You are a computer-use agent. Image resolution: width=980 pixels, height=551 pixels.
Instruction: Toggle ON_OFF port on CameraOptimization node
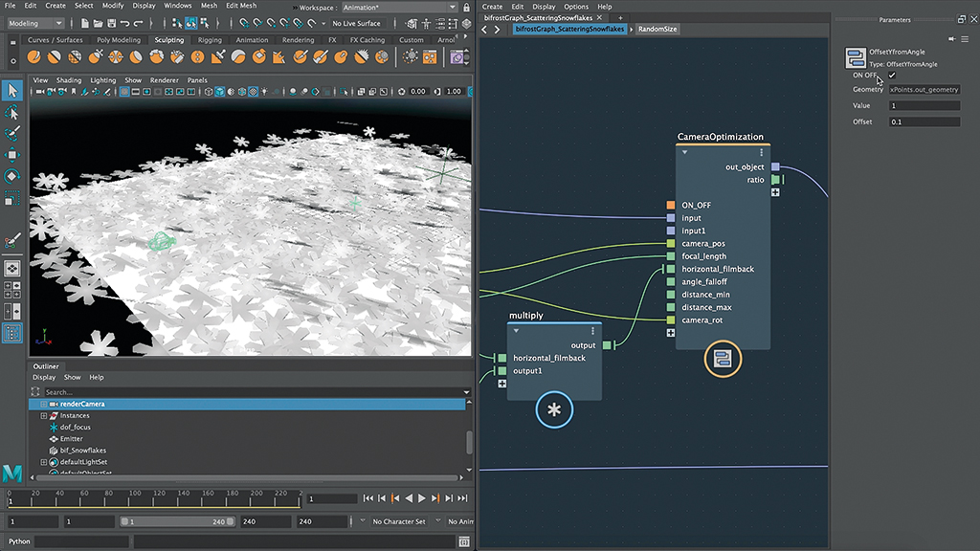(x=671, y=205)
